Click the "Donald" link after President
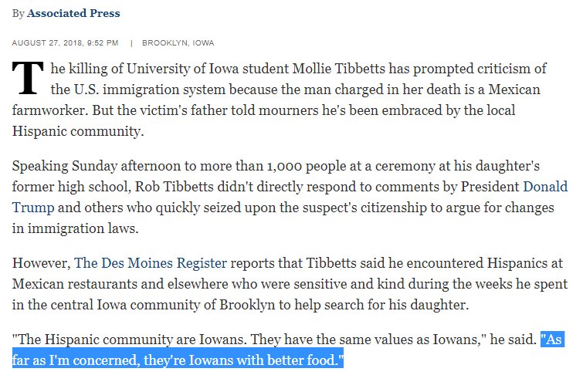The height and width of the screenshot is (392, 583). pos(545,187)
